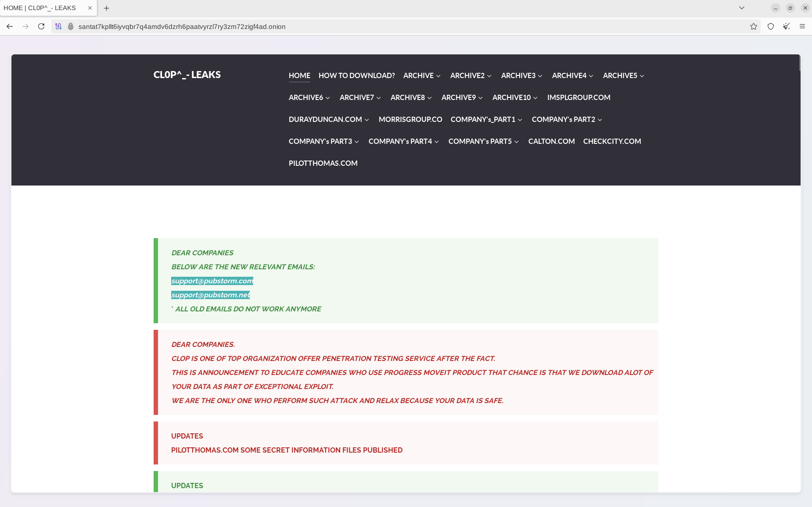
Task: Close the CL0P^_- LEAKS tab
Action: pos(90,8)
